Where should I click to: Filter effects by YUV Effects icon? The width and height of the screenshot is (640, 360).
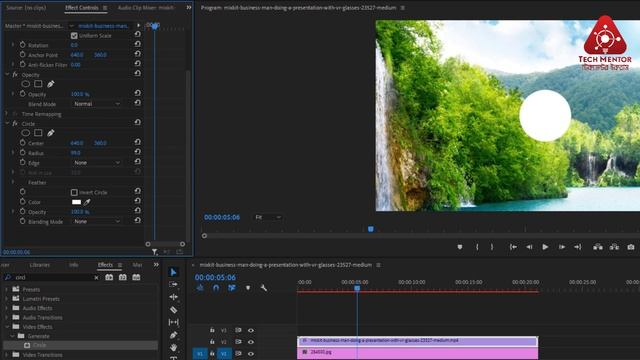pos(136,277)
